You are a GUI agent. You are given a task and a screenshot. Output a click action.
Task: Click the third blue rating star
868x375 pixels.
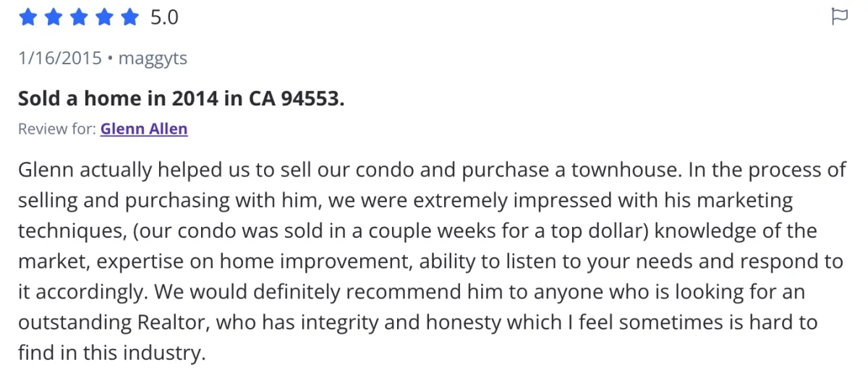coord(78,17)
